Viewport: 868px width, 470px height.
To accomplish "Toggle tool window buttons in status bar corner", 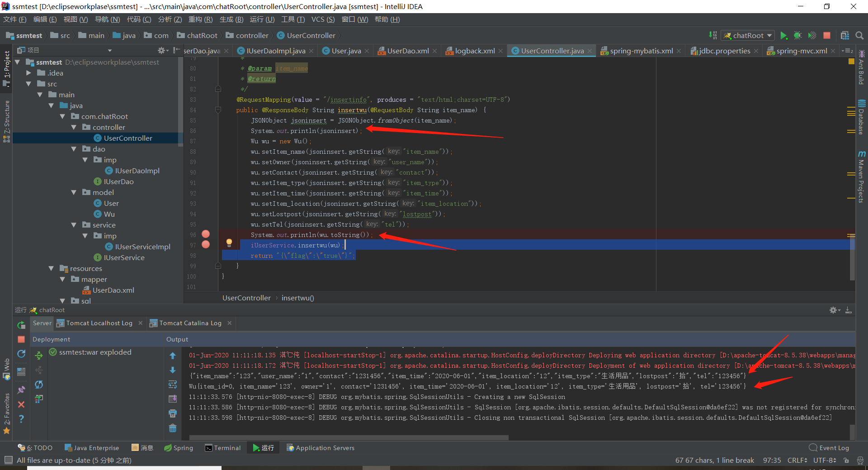I will coord(8,460).
